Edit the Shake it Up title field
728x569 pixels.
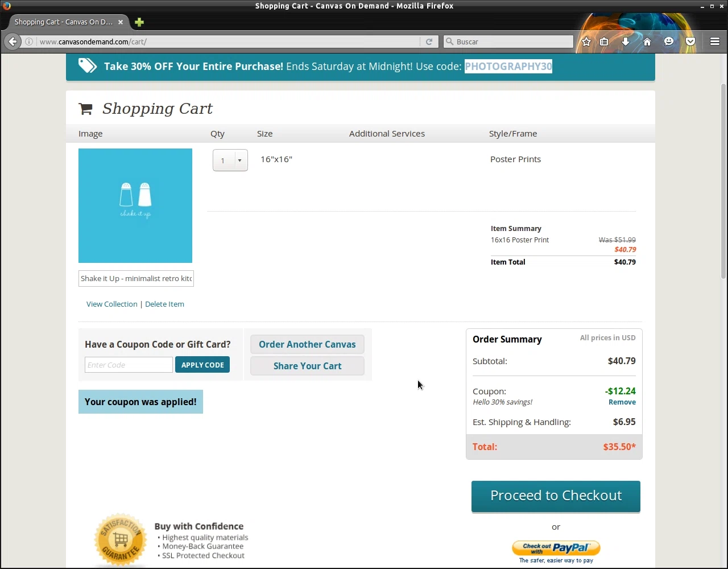pos(136,278)
